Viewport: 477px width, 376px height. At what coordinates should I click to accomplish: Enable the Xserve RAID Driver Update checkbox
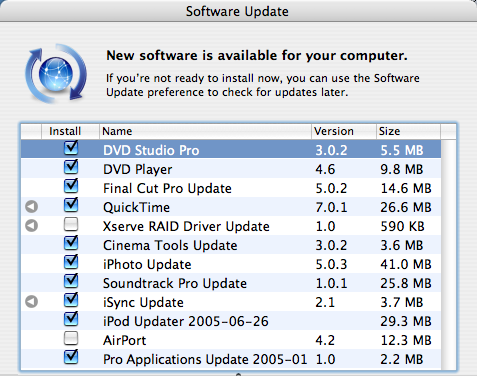pyautogui.click(x=71, y=224)
